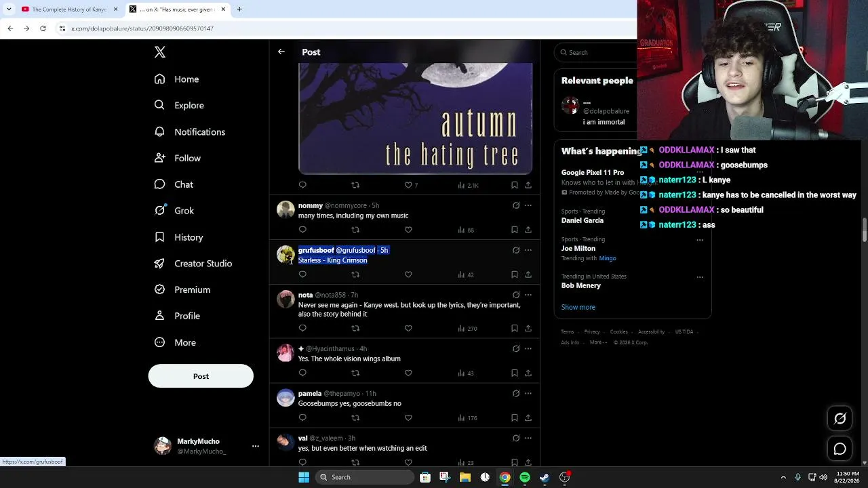Open Windows Start menu

coord(304,477)
